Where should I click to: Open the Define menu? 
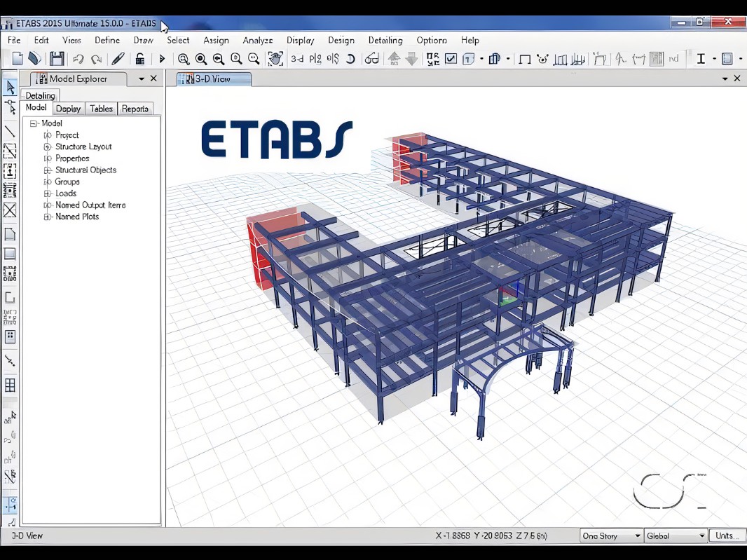107,41
